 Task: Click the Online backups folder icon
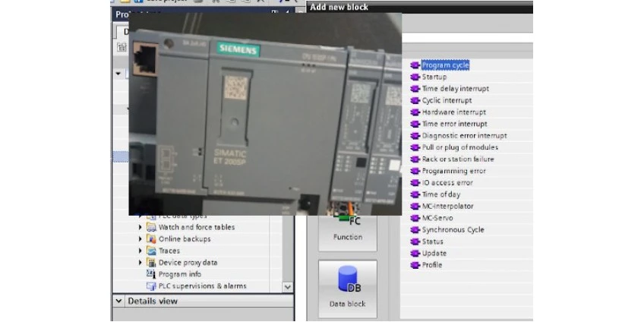point(152,239)
